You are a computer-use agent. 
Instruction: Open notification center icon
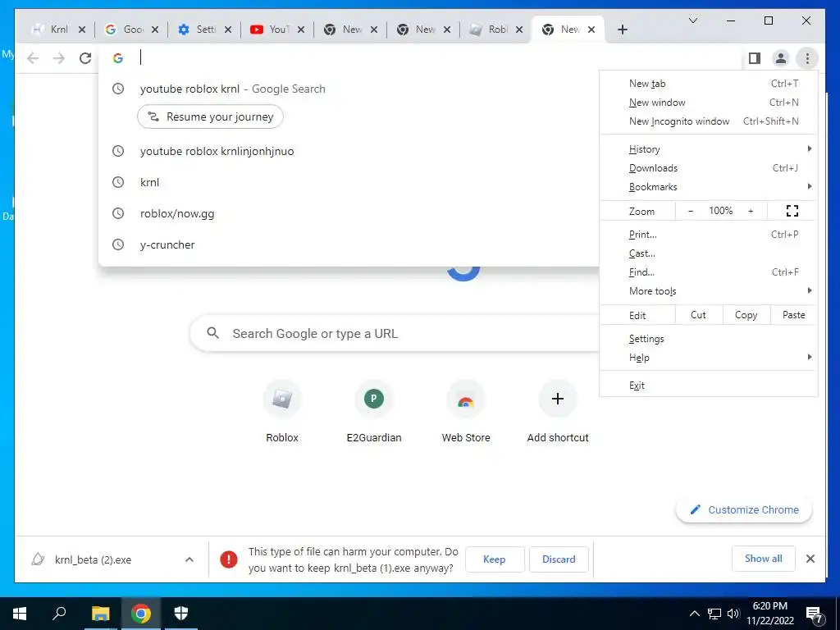pyautogui.click(x=815, y=614)
